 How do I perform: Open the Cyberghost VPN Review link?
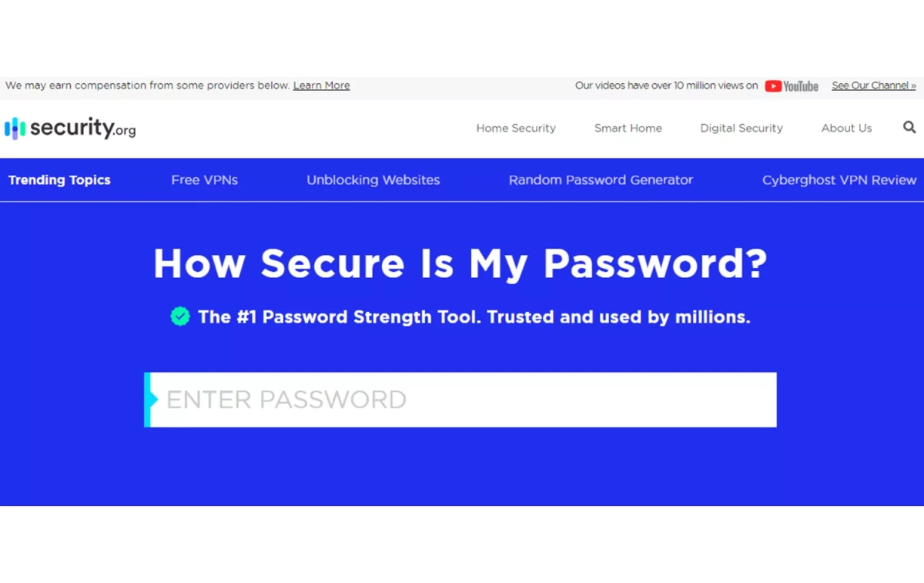click(x=839, y=180)
